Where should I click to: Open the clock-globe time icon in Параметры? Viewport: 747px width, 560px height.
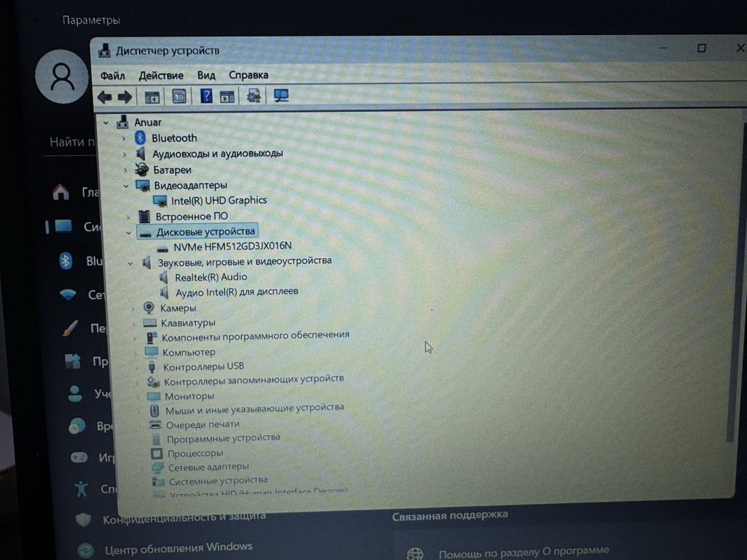(x=77, y=426)
